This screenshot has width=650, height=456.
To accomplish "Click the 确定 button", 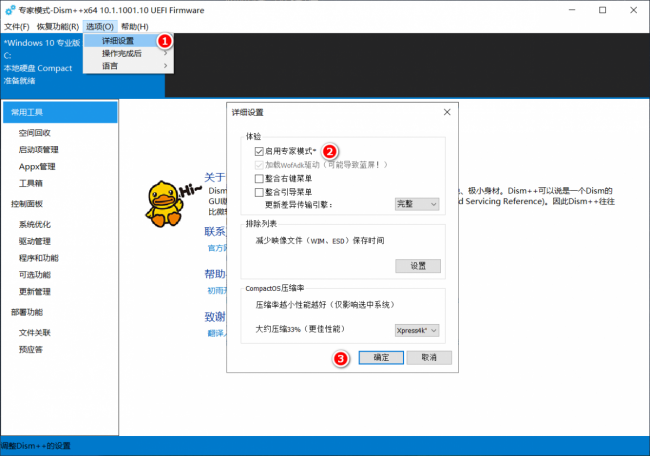I will coord(381,357).
